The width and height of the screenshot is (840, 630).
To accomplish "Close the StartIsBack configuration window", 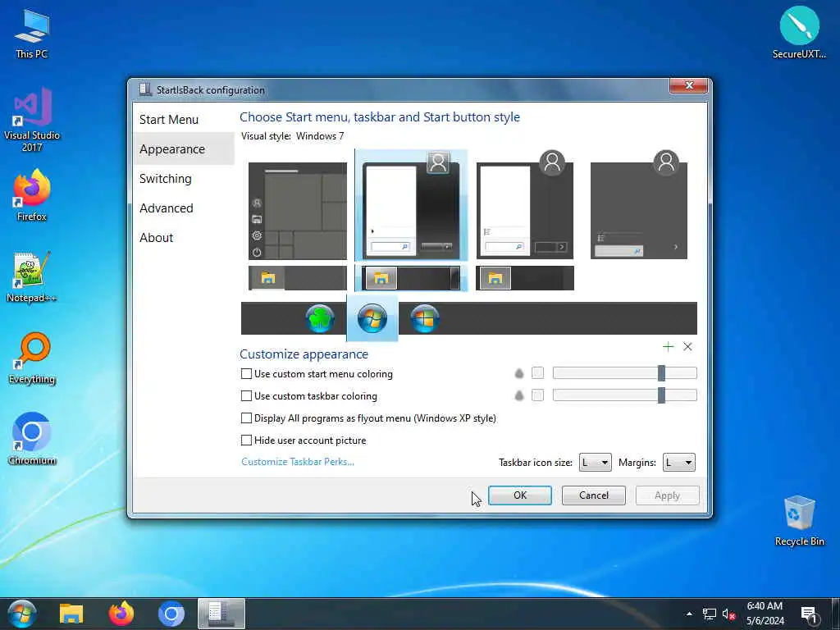I will 689,85.
